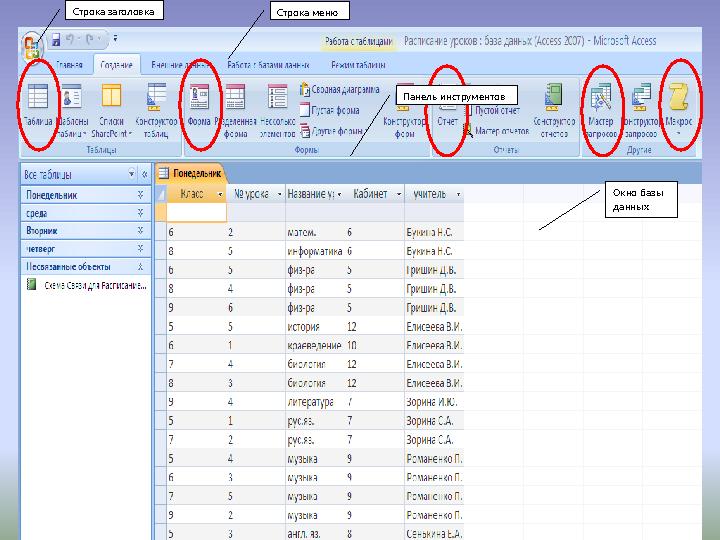Select the 'Зорина И.Ю.' teacher cell
720x540 pixels.
[434, 402]
